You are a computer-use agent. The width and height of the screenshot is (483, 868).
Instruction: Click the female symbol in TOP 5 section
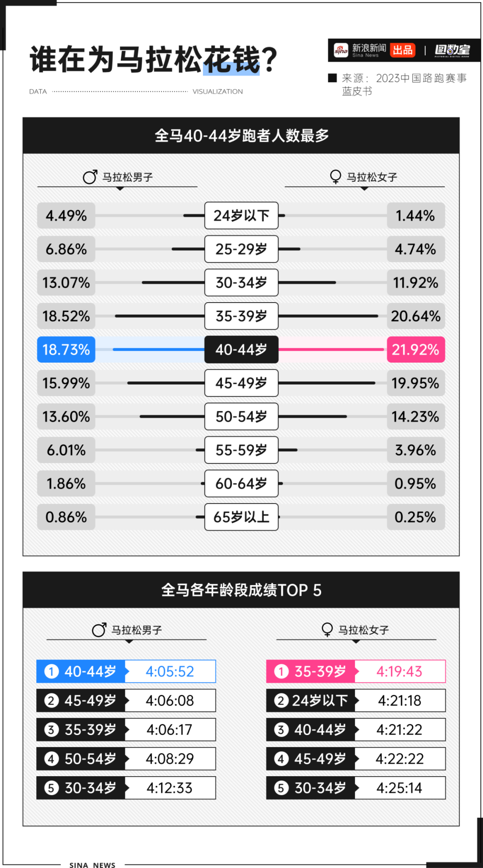coord(327,630)
